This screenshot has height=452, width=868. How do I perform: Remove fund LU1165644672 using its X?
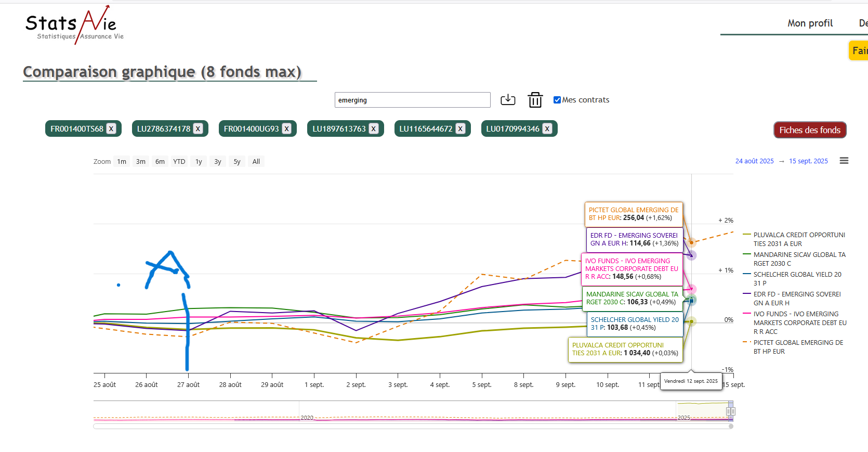[461, 129]
